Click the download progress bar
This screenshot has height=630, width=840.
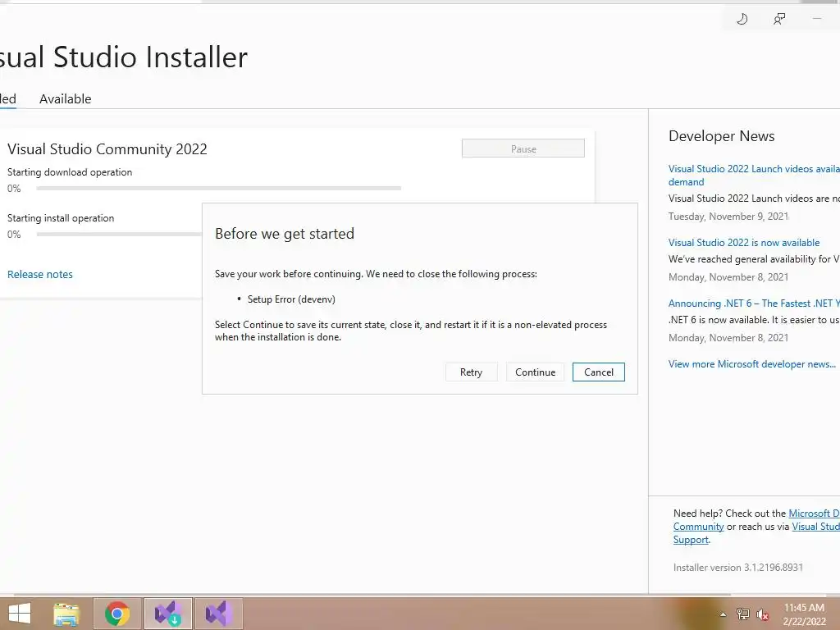pyautogui.click(x=218, y=189)
